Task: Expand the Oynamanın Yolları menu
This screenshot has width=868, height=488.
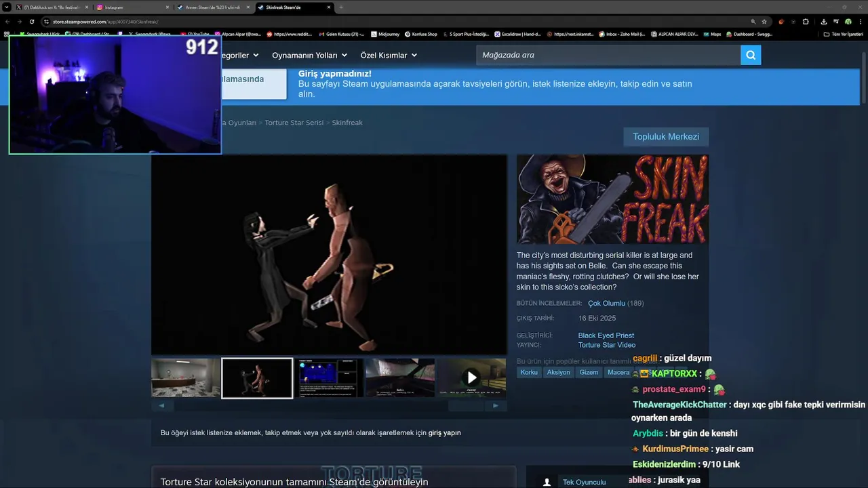Action: point(309,55)
